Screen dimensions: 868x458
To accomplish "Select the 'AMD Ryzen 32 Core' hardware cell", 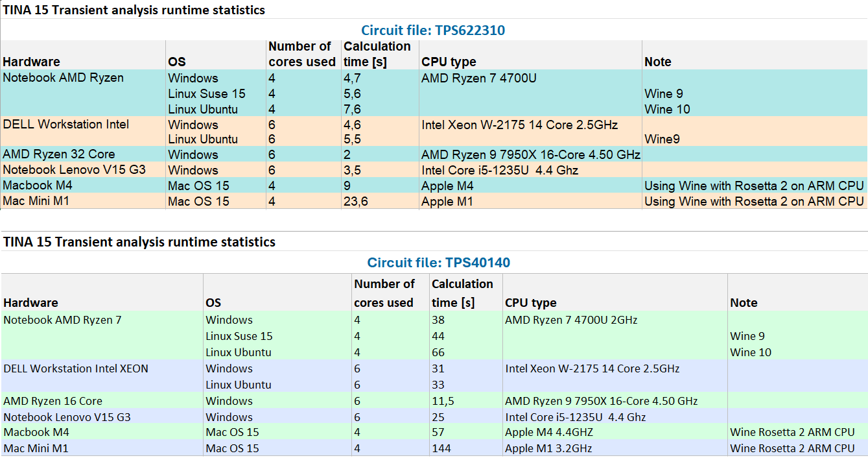I will click(x=59, y=154).
